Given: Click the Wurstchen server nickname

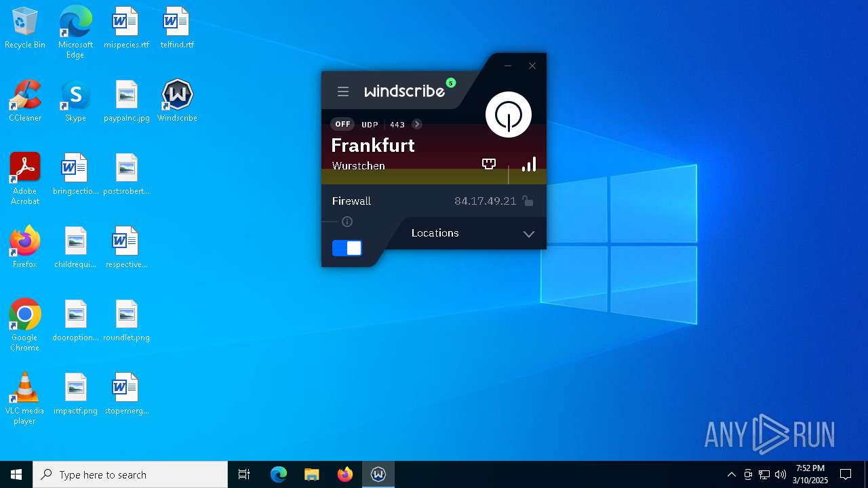Looking at the screenshot, I should (359, 165).
